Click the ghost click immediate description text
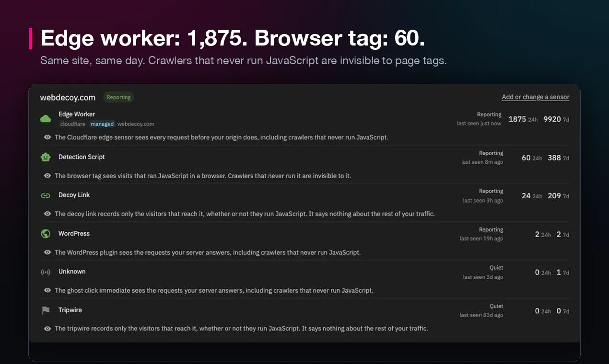 coord(214,290)
